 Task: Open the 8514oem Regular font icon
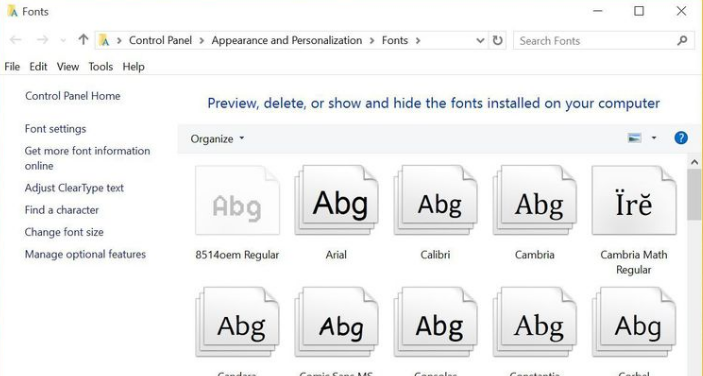[237, 200]
